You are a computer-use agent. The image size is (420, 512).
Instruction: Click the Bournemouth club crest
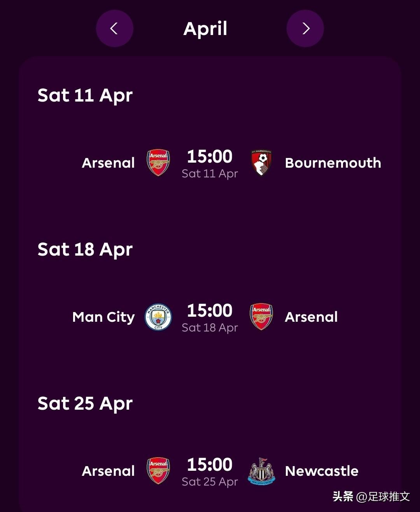pyautogui.click(x=261, y=163)
